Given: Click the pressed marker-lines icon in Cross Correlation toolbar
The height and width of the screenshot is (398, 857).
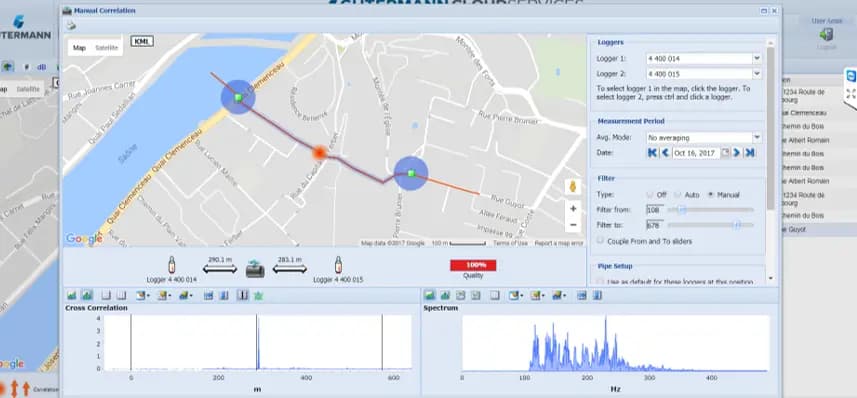Looking at the screenshot, I should pos(243,295).
